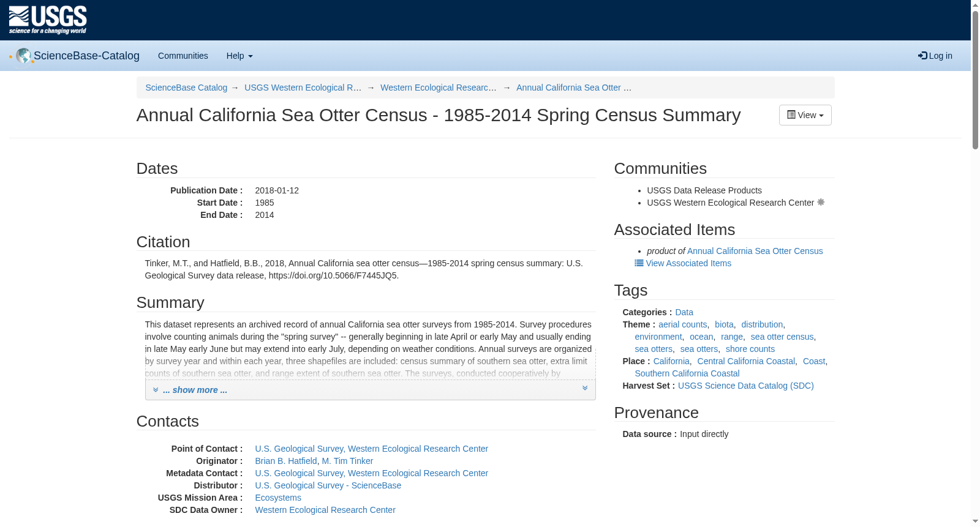The width and height of the screenshot is (980, 527).
Task: Open the View dropdown button
Action: point(805,115)
